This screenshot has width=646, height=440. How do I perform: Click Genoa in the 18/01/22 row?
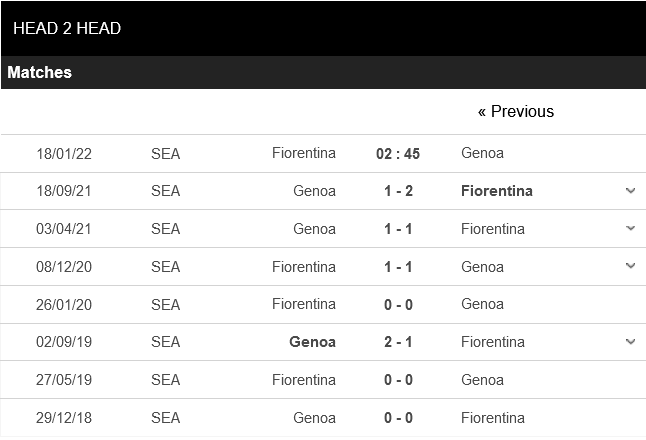point(482,154)
